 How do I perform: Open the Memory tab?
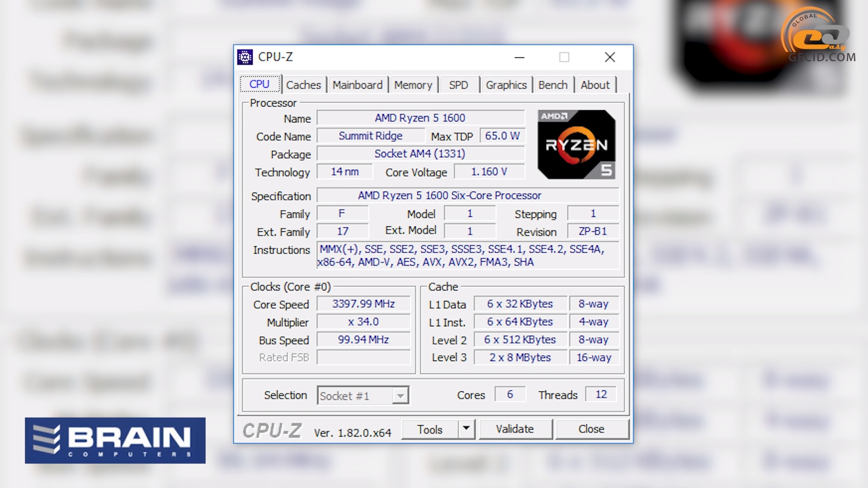coord(413,85)
